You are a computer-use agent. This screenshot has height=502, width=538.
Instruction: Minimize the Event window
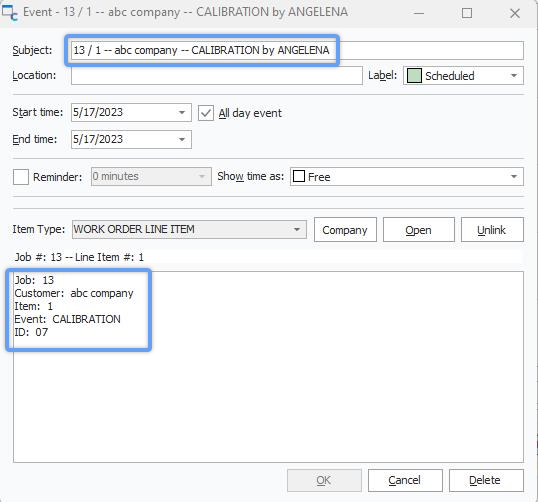pyautogui.click(x=419, y=13)
